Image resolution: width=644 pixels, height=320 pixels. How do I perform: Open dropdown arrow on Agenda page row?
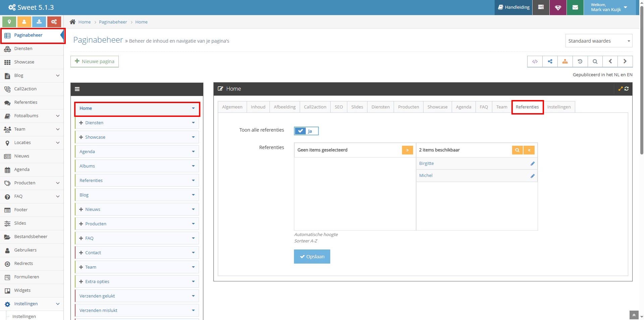tap(193, 152)
